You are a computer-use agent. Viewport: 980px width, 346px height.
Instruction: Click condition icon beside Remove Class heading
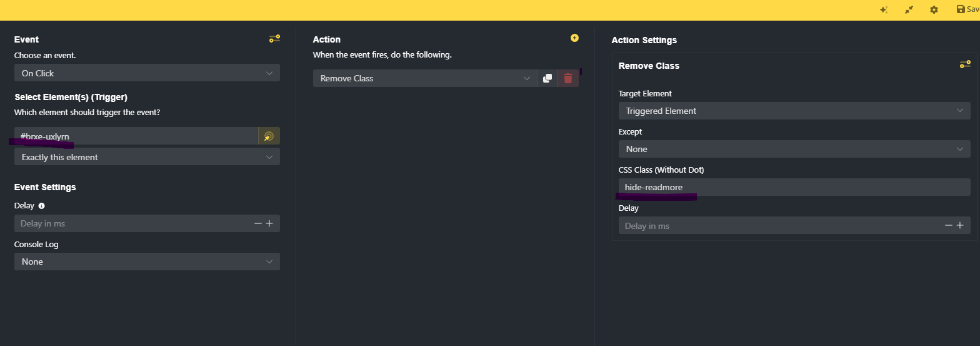(x=965, y=64)
